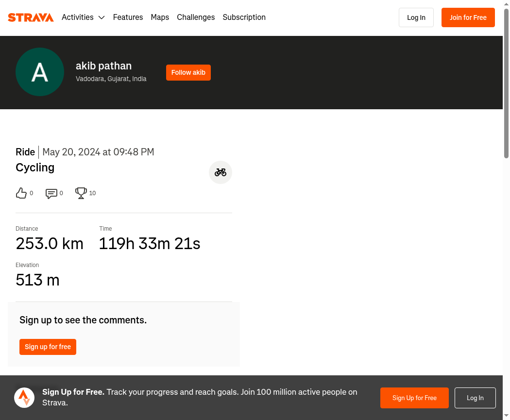Click the scrollbar down arrow

507,416
